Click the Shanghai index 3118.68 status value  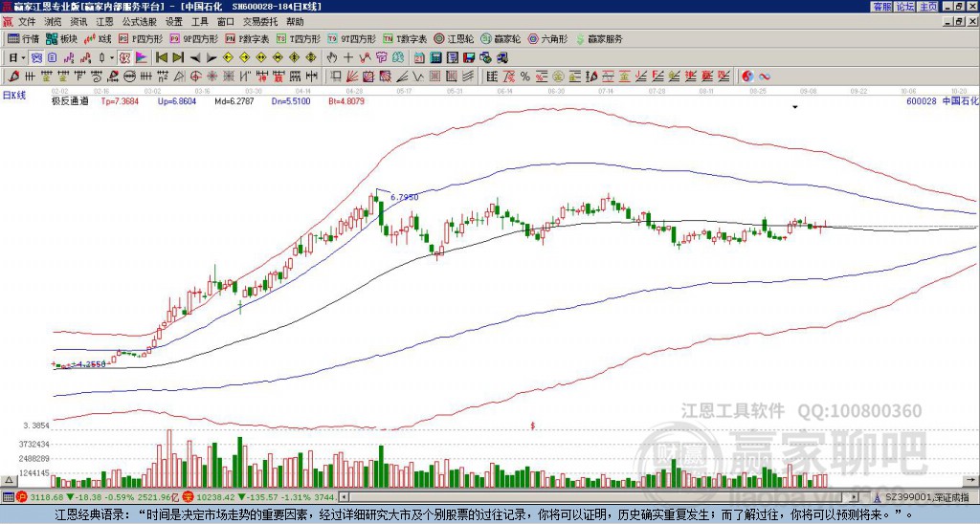coord(47,497)
